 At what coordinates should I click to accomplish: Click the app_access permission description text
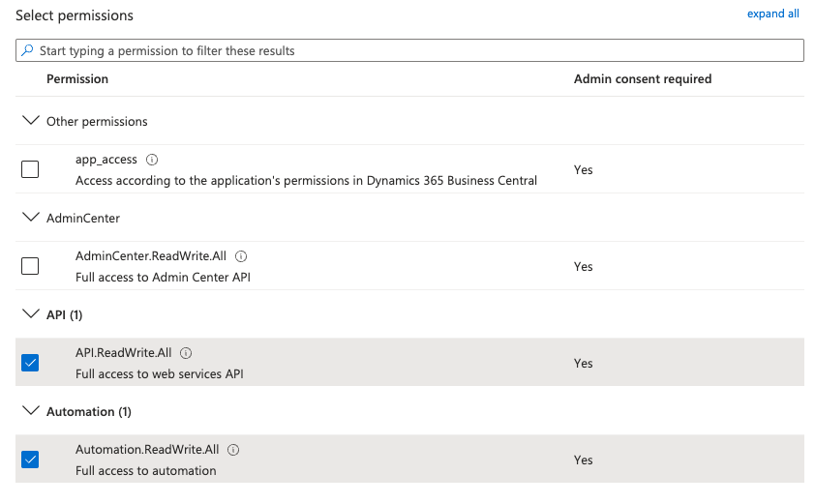pyautogui.click(x=306, y=180)
